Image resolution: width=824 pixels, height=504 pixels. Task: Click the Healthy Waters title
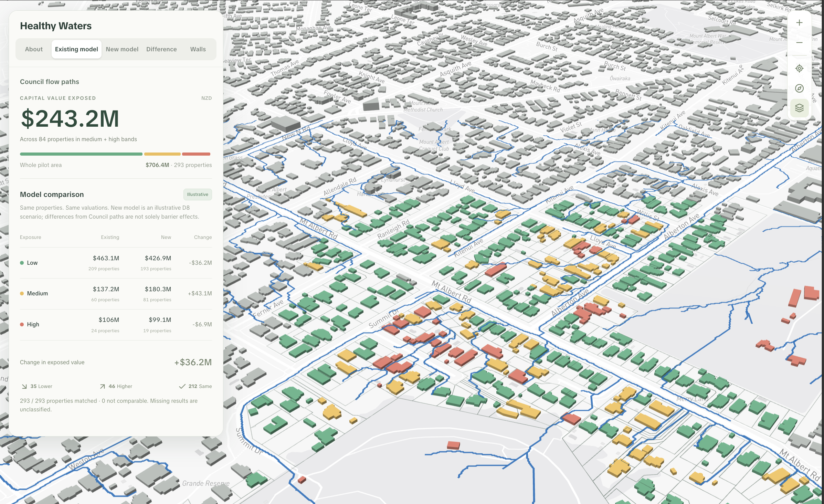pyautogui.click(x=56, y=26)
